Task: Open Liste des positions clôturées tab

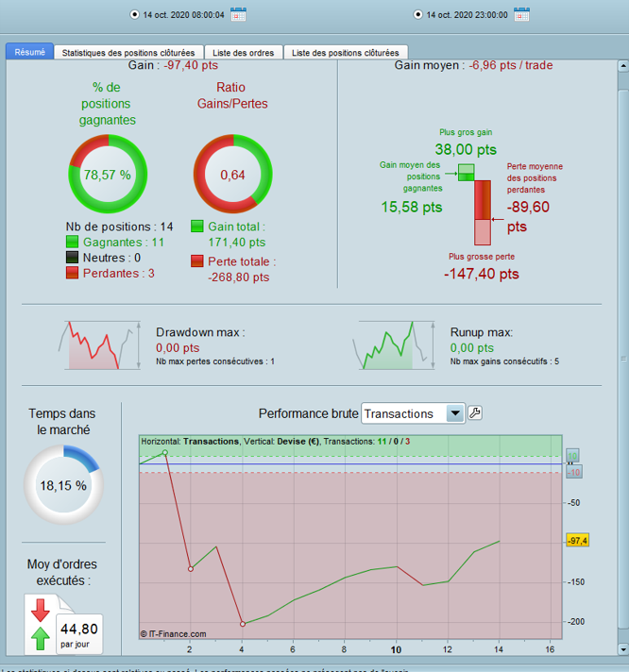Action: click(345, 53)
